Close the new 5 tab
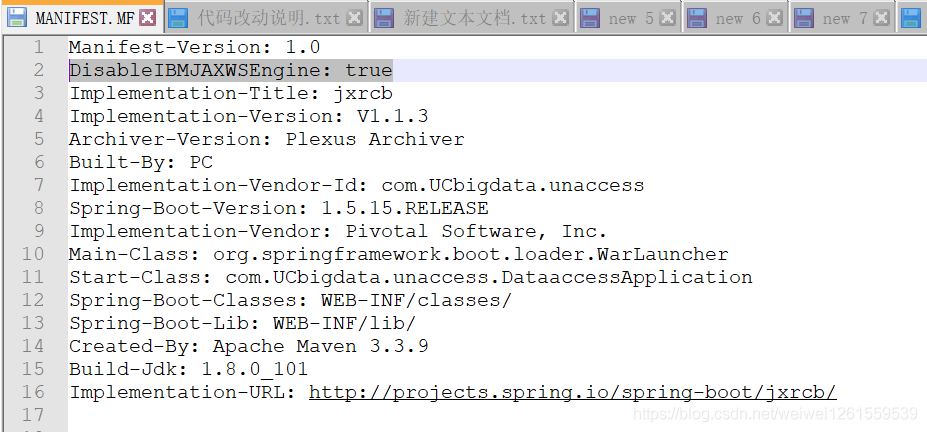The height and width of the screenshot is (432, 927). 667,18
